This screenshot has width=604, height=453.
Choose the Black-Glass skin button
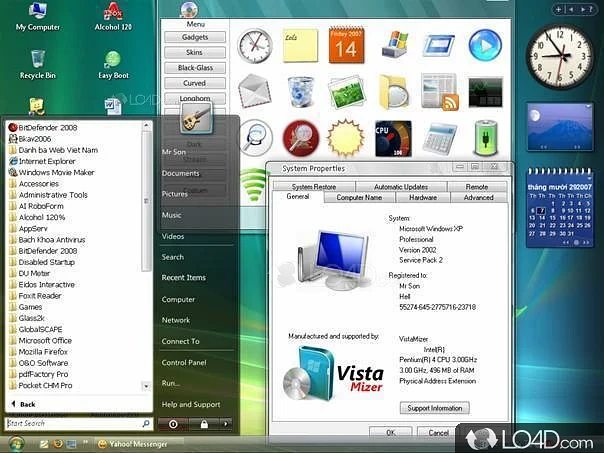[195, 68]
